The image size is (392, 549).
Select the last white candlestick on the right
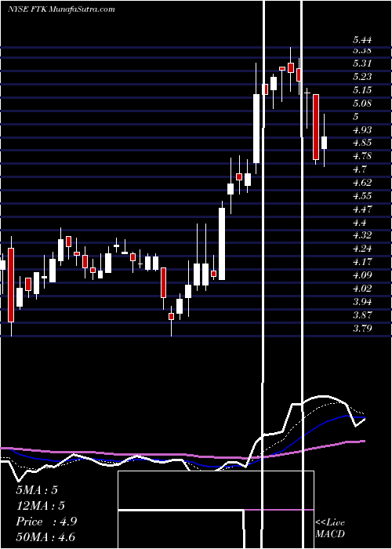tap(324, 143)
